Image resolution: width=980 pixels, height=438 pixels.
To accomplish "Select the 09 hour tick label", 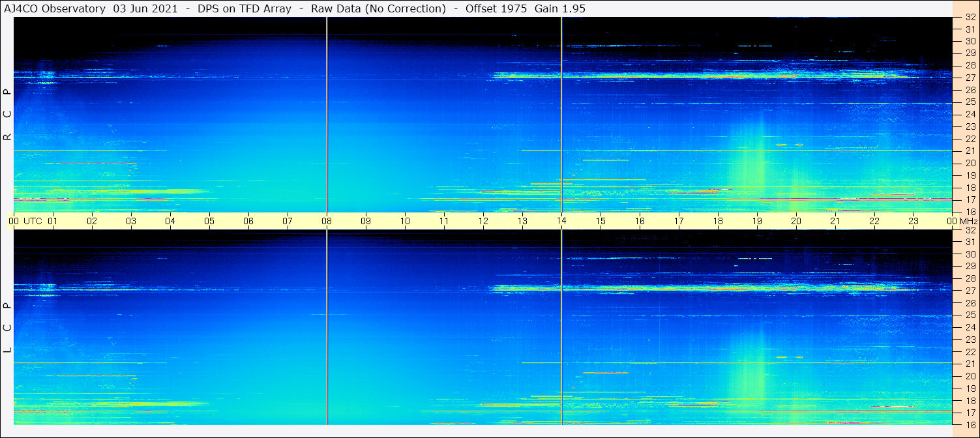I will pyautogui.click(x=366, y=221).
